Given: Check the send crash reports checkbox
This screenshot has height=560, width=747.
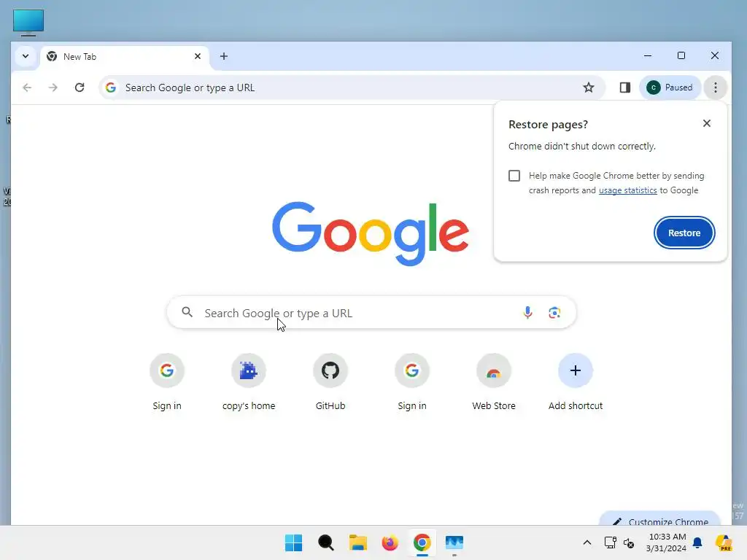Looking at the screenshot, I should coord(514,176).
